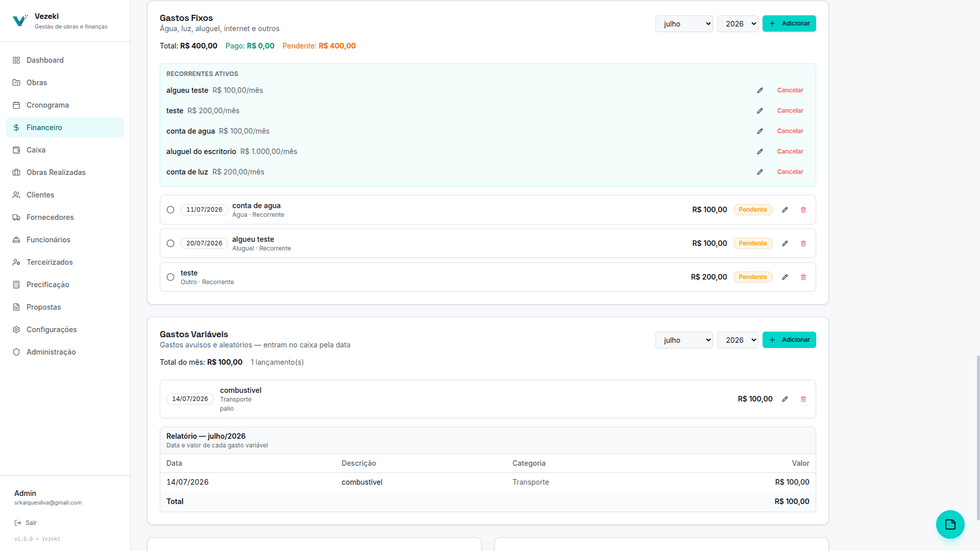
Task: Cancel recurring 'algueu teste'
Action: 790,90
